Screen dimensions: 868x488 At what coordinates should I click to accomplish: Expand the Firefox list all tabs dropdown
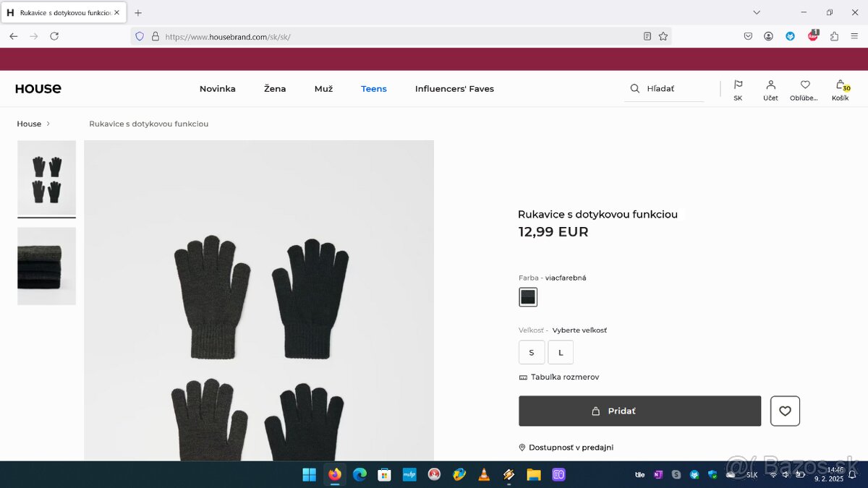click(757, 12)
